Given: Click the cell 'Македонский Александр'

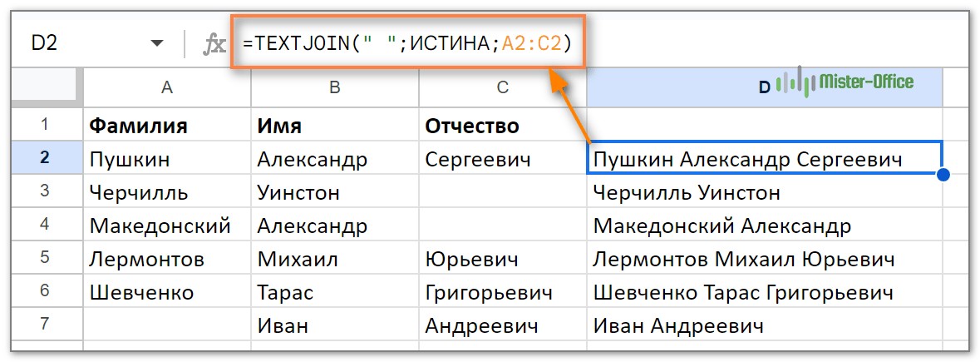Looking at the screenshot, I should point(765,225).
